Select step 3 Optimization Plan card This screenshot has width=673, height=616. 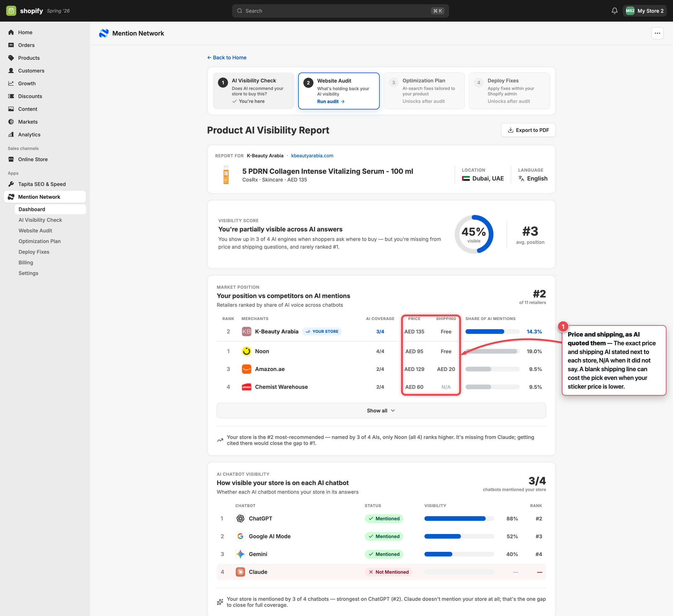424,91
